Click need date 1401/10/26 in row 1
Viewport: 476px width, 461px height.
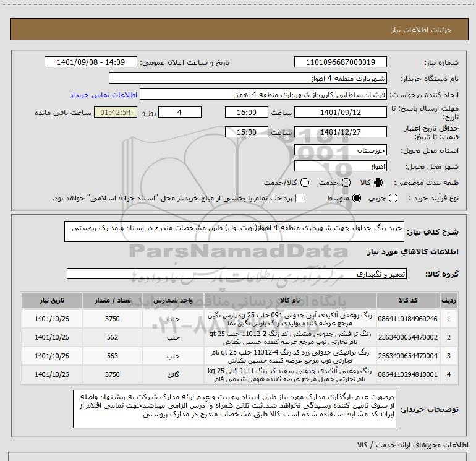(52, 319)
